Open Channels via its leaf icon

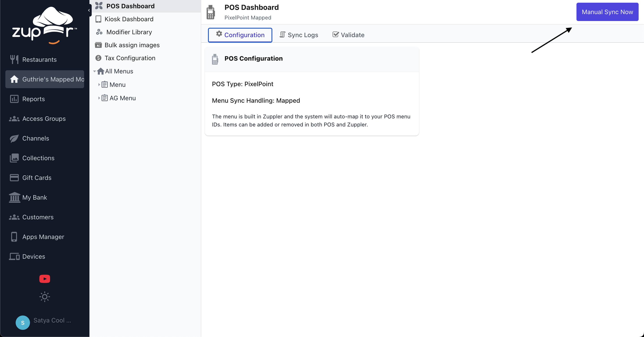point(14,138)
